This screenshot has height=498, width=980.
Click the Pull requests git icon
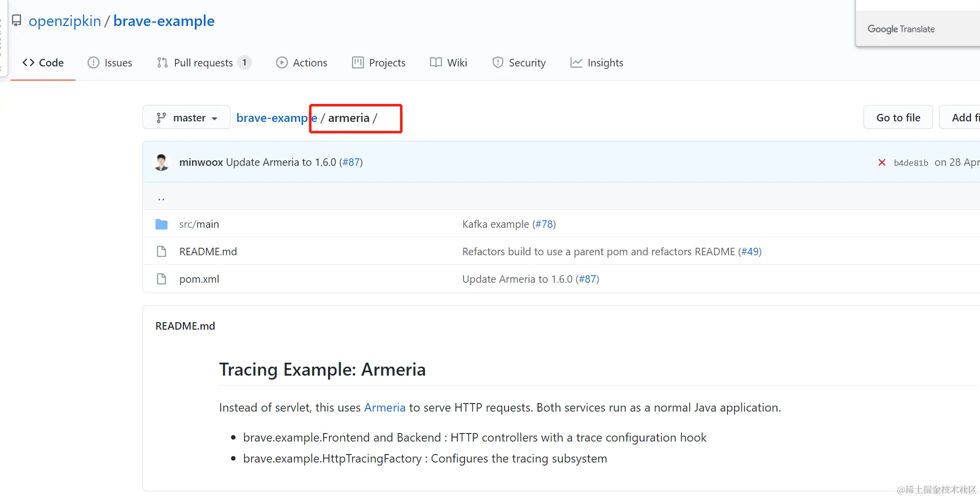(x=162, y=62)
